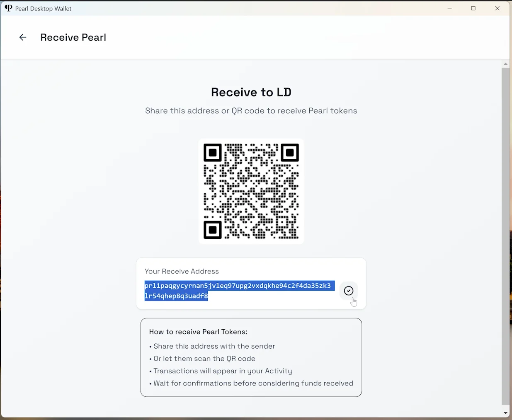This screenshot has height=420, width=512.
Task: Minimize the Pearl Desktop Wallet window
Action: (450, 8)
